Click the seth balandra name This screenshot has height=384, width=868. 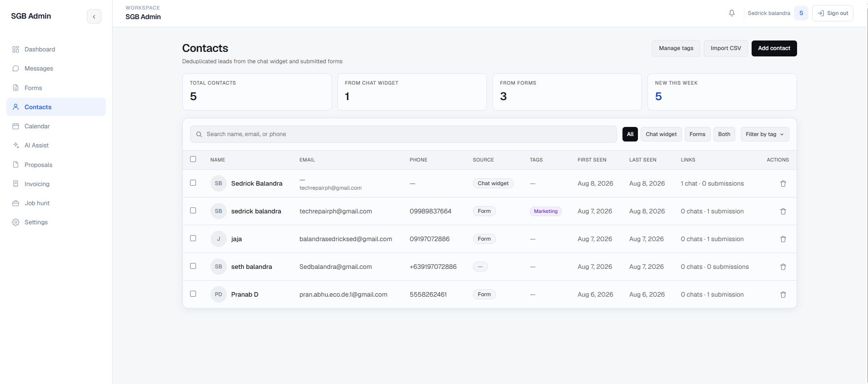tap(251, 267)
